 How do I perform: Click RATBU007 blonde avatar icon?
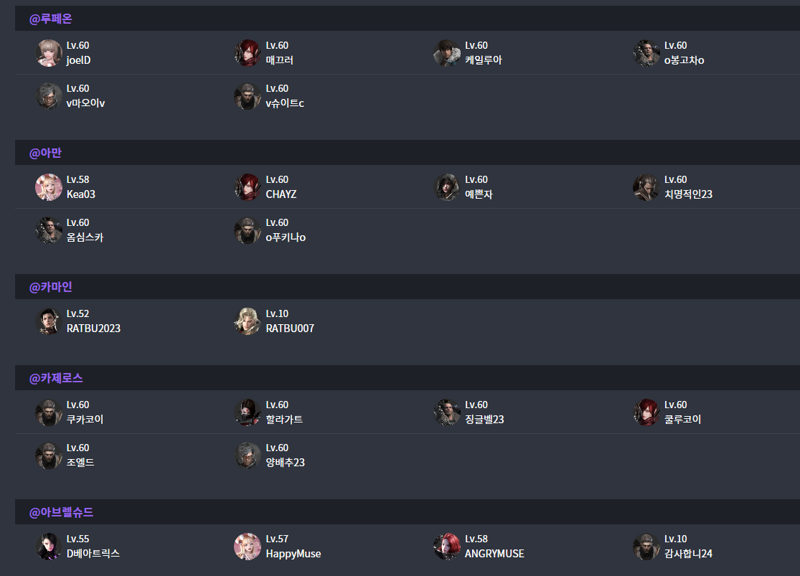tap(248, 321)
